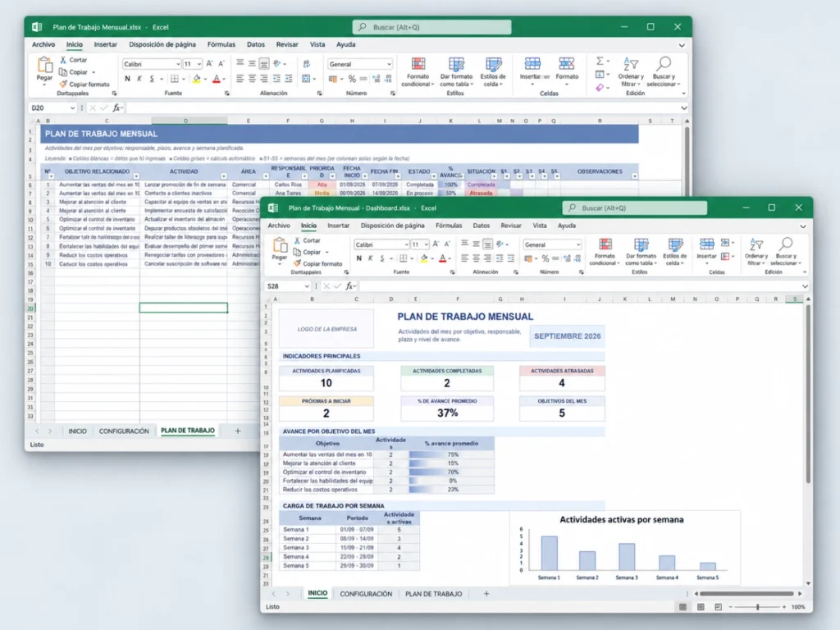The image size is (840, 630).
Task: Click zoom out minus button in Dashboard status bar
Action: pyautogui.click(x=731, y=607)
